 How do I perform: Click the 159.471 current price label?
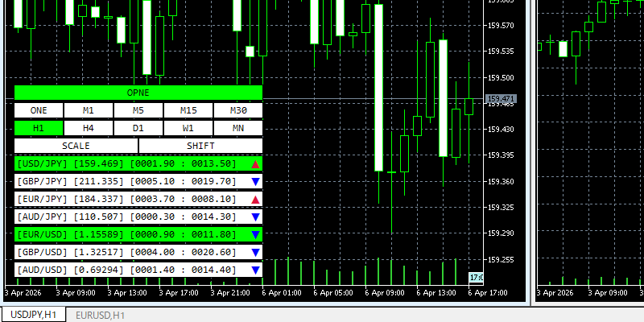(x=501, y=100)
